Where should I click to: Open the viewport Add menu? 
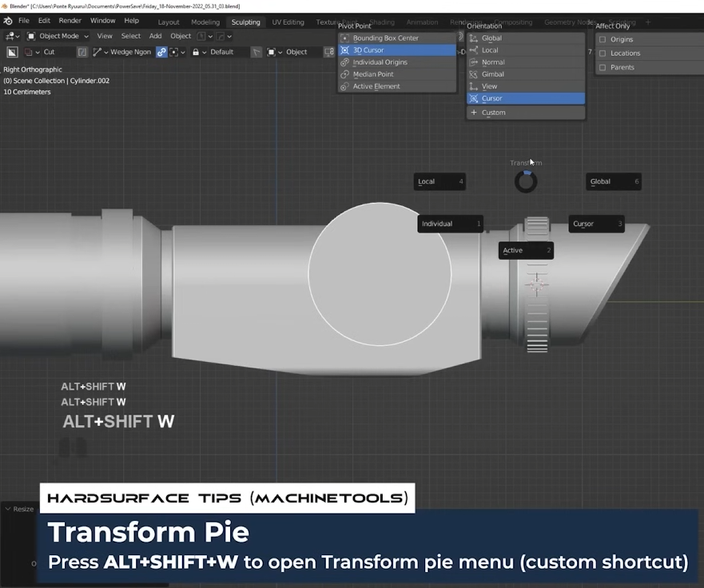coord(155,36)
